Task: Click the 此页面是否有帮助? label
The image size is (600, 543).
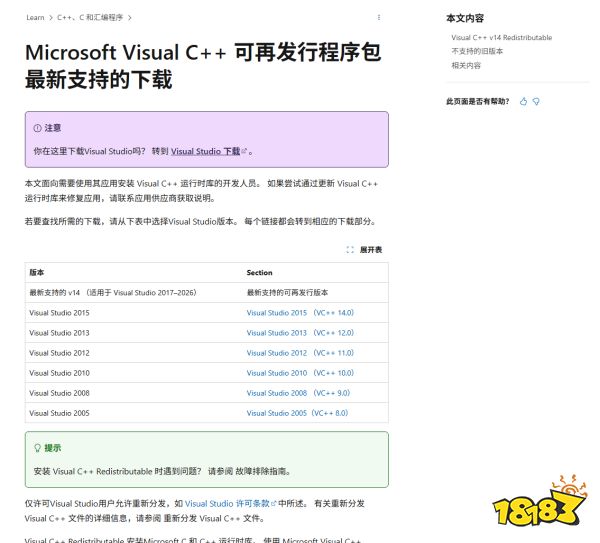Action: [x=478, y=101]
